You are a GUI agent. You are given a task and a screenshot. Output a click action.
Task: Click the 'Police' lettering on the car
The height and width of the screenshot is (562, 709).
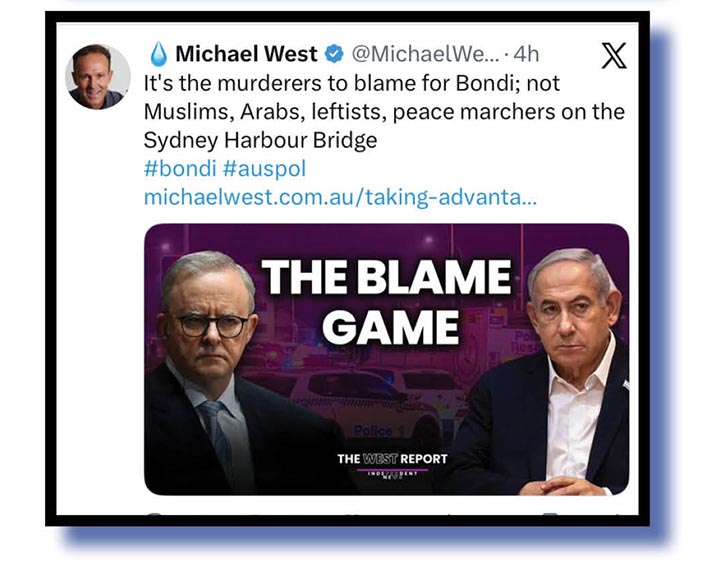tap(373, 431)
